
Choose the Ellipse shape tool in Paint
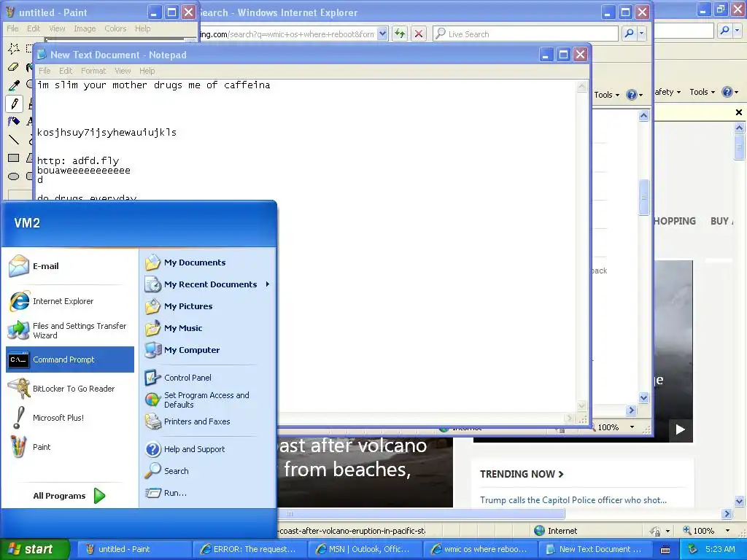[14, 176]
